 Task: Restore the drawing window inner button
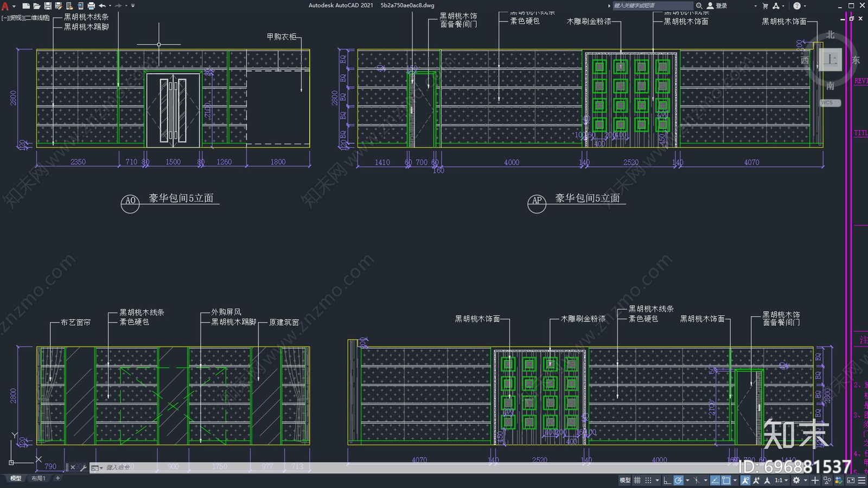[x=852, y=18]
